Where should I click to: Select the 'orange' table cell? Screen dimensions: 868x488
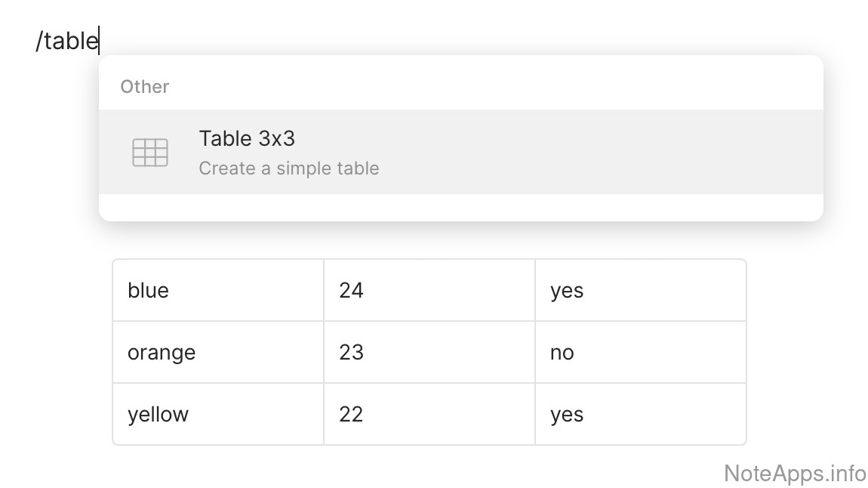(162, 353)
